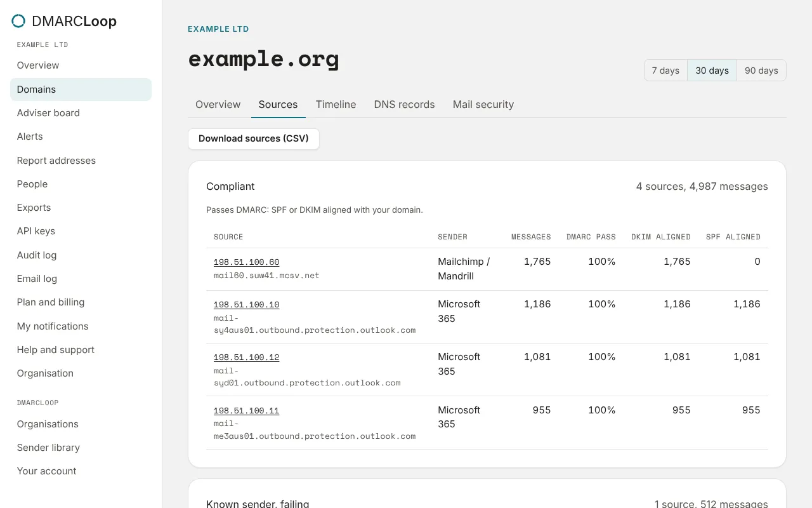Open source IP 198.51.100.11

(x=246, y=411)
